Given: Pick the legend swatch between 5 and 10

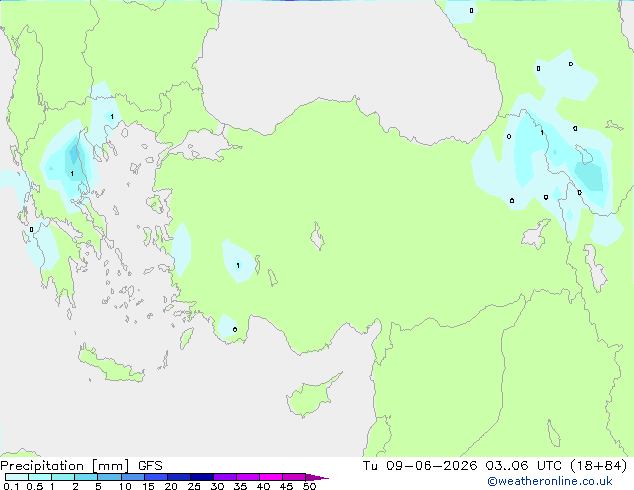Looking at the screenshot, I should pyautogui.click(x=109, y=477).
